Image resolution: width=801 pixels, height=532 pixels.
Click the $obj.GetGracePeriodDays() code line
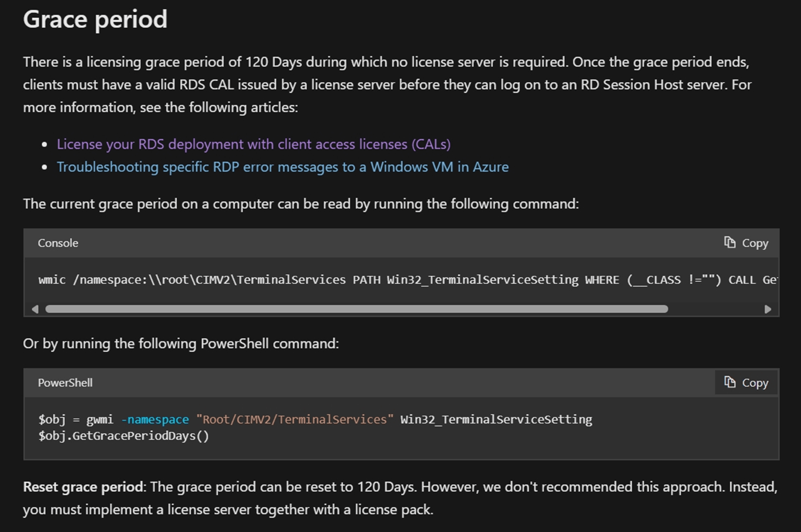coord(124,436)
